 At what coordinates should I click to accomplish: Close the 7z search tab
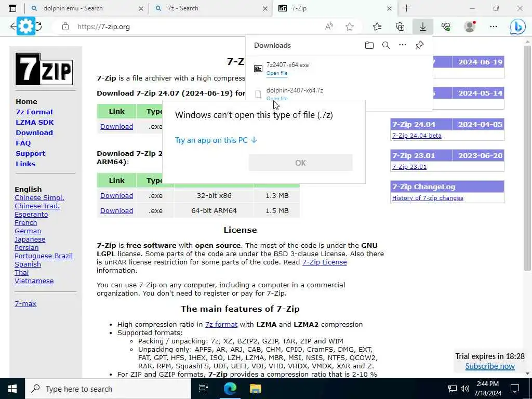265,9
